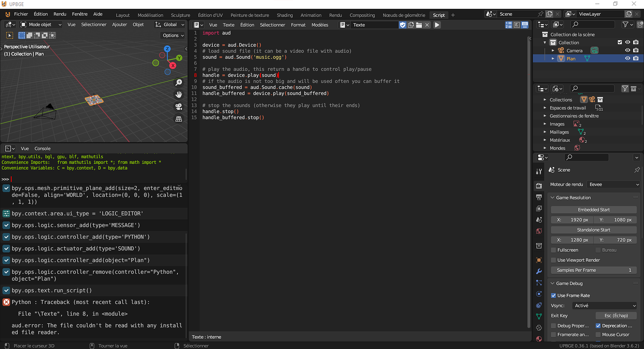Open the Global orientation dropdown

click(x=170, y=25)
